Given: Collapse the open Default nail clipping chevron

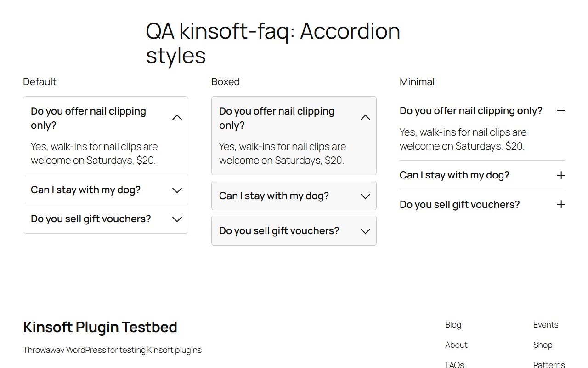Looking at the screenshot, I should click(x=177, y=118).
